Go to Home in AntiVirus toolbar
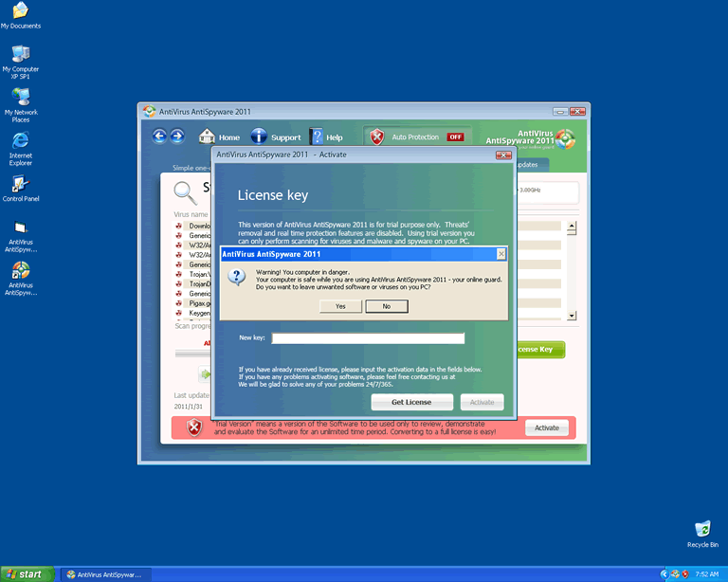This screenshot has width=728, height=582. [x=219, y=137]
